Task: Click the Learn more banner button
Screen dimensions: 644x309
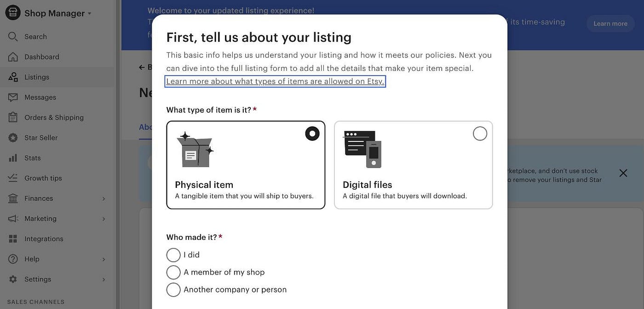Action: coord(610,23)
